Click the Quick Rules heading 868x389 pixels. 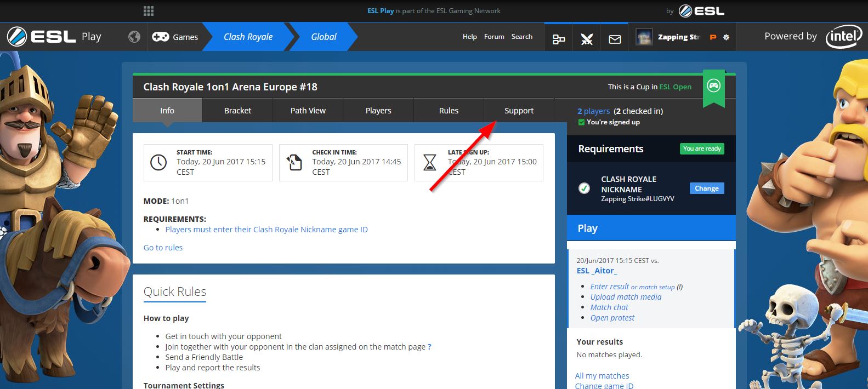pyautogui.click(x=175, y=292)
